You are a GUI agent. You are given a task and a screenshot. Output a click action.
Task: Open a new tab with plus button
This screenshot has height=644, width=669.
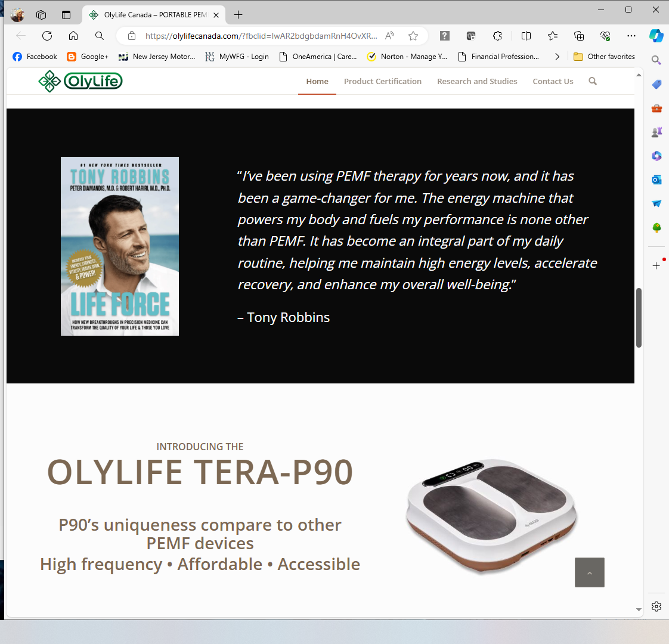coord(238,15)
